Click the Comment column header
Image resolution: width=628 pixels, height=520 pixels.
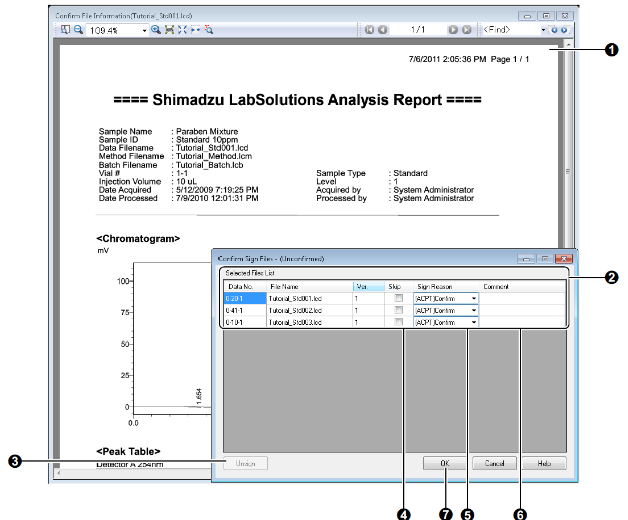point(522,286)
